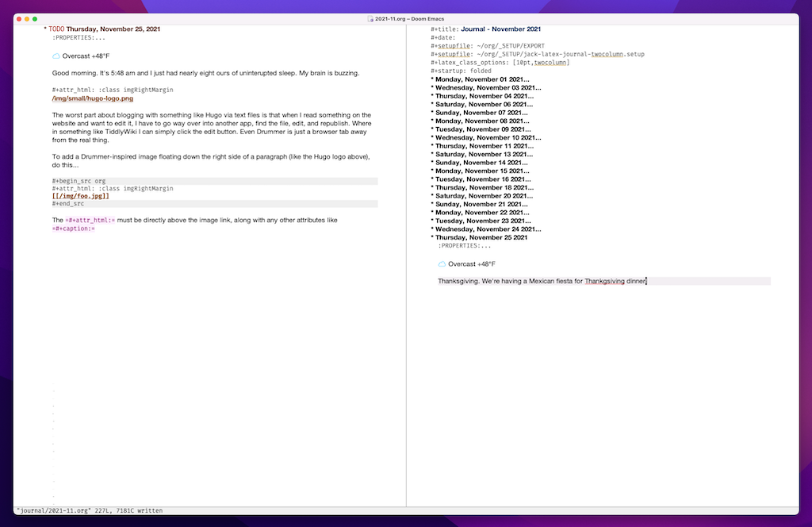Click the #+begin_src org line
The height and width of the screenshot is (527, 812).
pos(79,181)
